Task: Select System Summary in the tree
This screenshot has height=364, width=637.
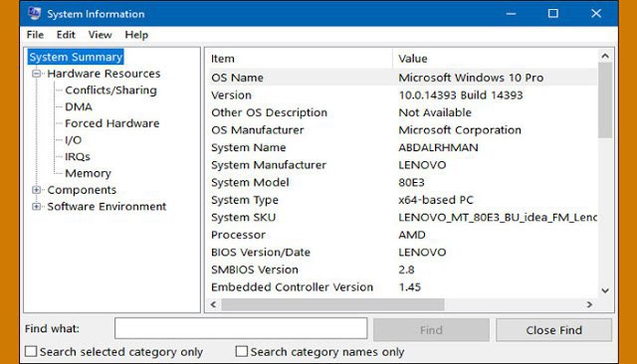Action: point(76,57)
